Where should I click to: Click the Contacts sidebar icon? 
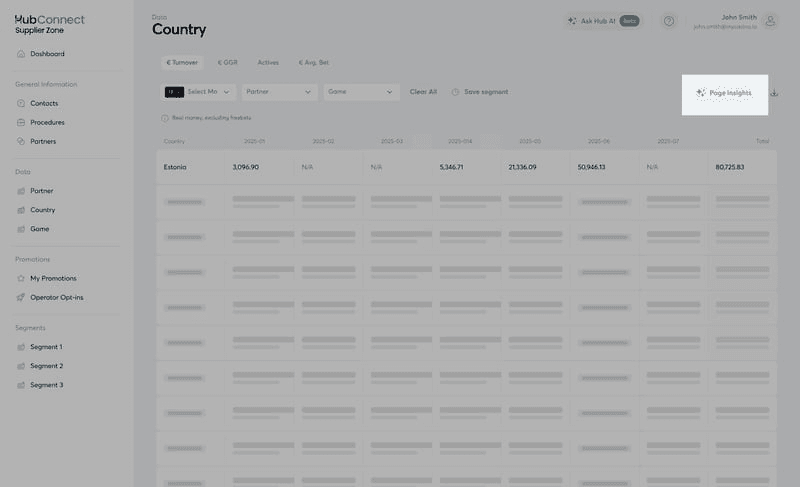[x=21, y=103]
